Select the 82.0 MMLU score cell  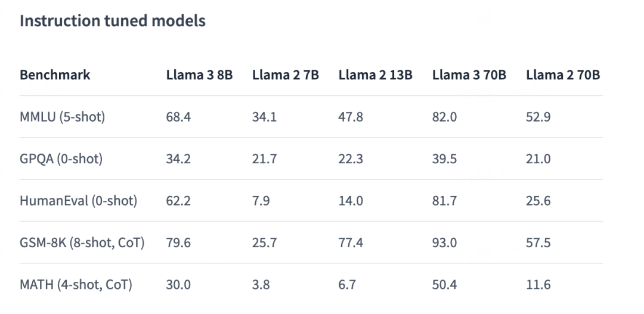pyautogui.click(x=444, y=117)
